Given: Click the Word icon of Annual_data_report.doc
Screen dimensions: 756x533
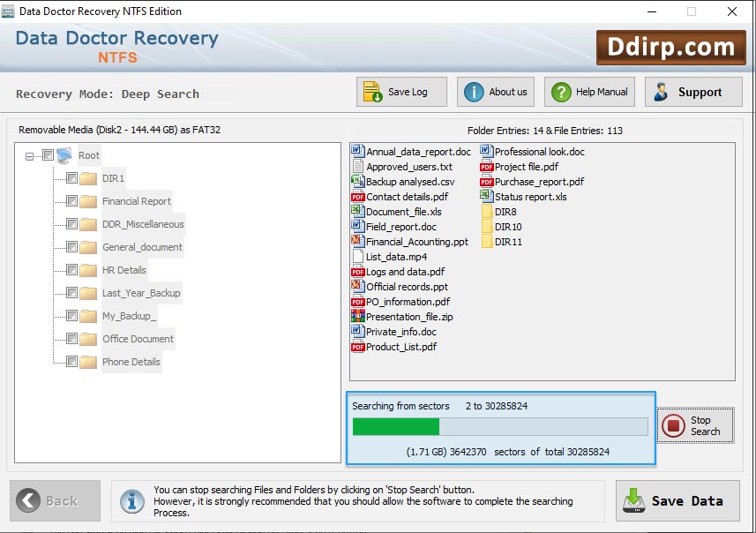Looking at the screenshot, I should pyautogui.click(x=358, y=152).
